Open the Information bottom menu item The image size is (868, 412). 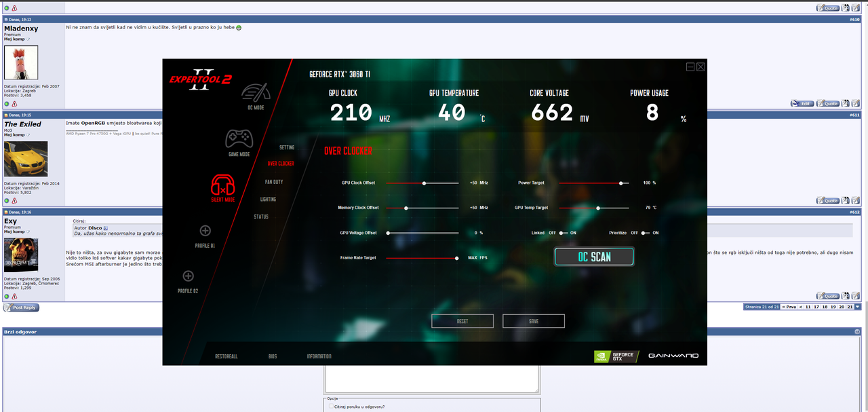319,356
